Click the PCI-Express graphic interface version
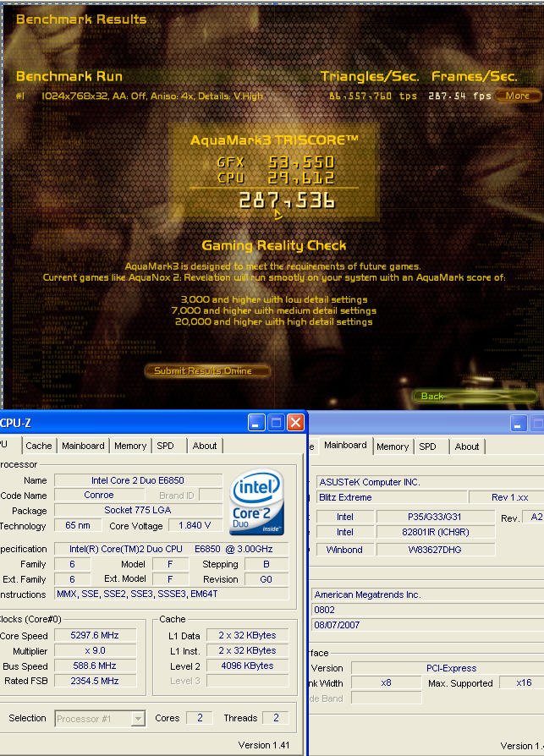Image resolution: width=544 pixels, height=756 pixels. click(448, 668)
